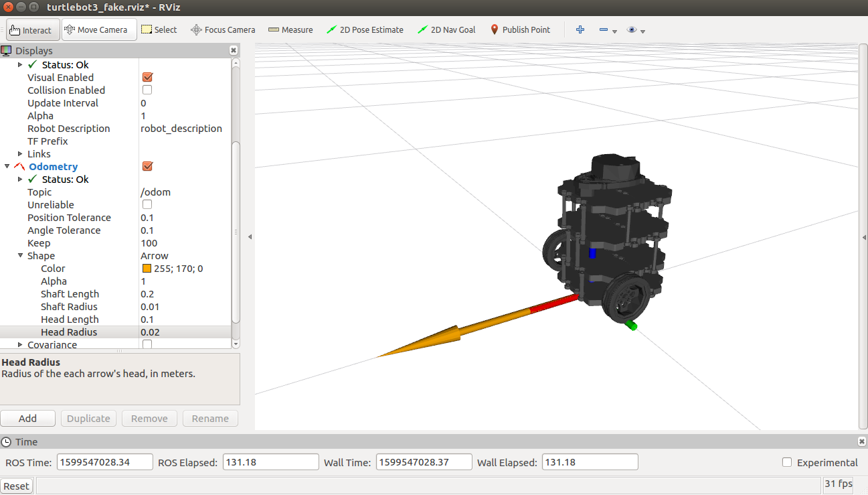
Task: Select the TF Prefix row
Action: click(115, 141)
